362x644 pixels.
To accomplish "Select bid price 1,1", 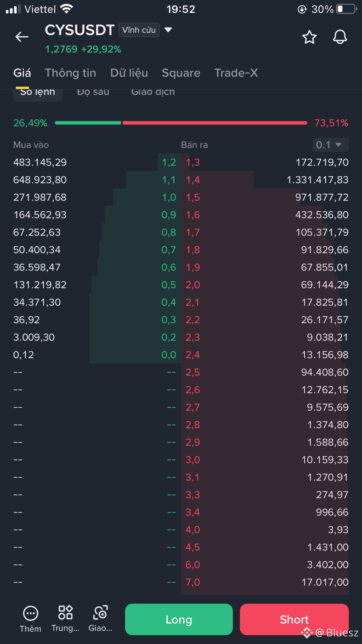I will tap(169, 180).
